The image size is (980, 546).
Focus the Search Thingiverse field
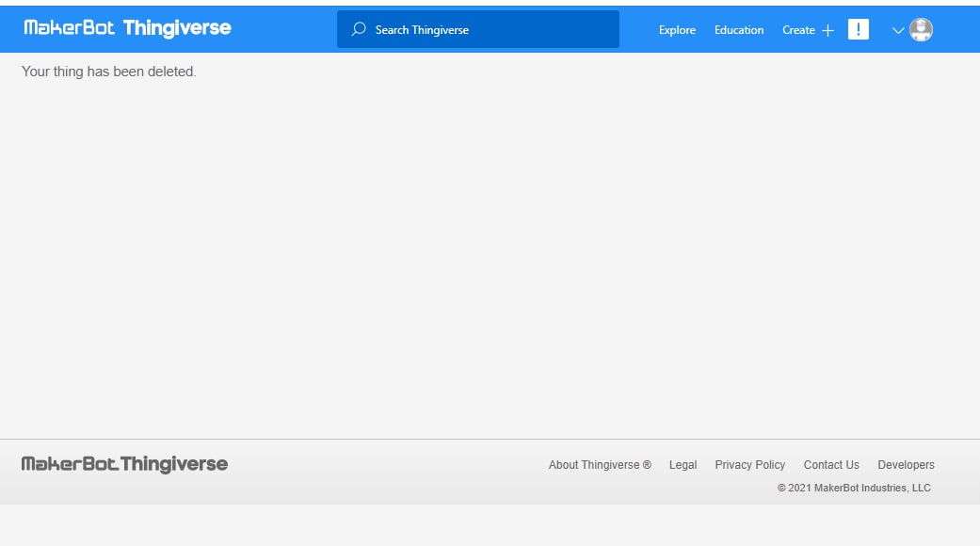tap(478, 29)
